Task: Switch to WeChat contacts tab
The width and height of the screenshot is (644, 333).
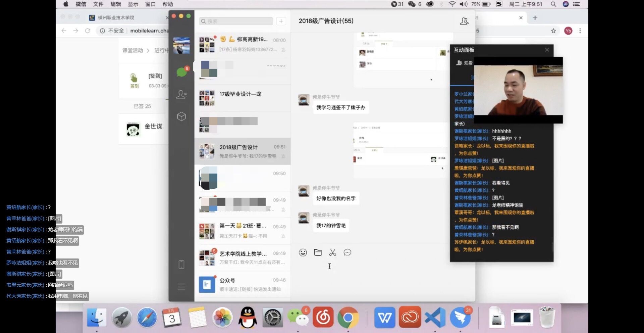Action: (x=181, y=94)
